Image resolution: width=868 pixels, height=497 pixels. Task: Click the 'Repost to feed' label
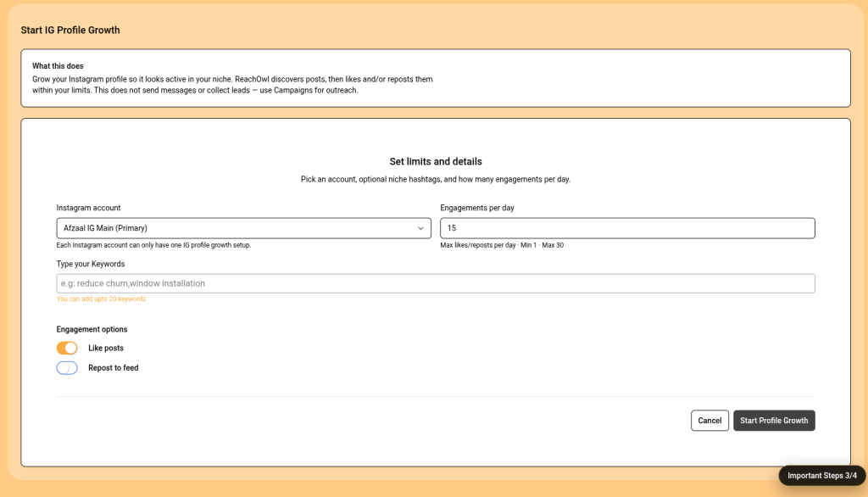tap(114, 368)
